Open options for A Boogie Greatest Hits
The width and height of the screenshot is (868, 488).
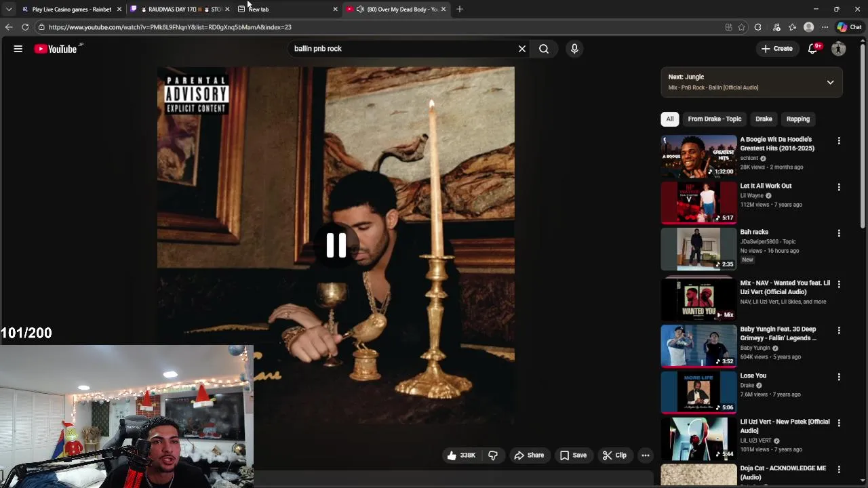click(x=839, y=141)
